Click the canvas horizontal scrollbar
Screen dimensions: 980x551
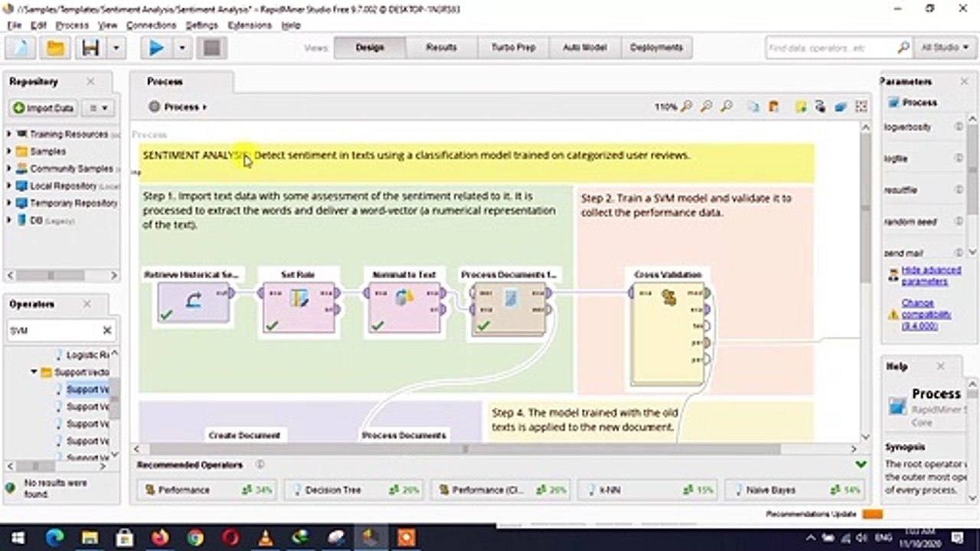(x=465, y=449)
